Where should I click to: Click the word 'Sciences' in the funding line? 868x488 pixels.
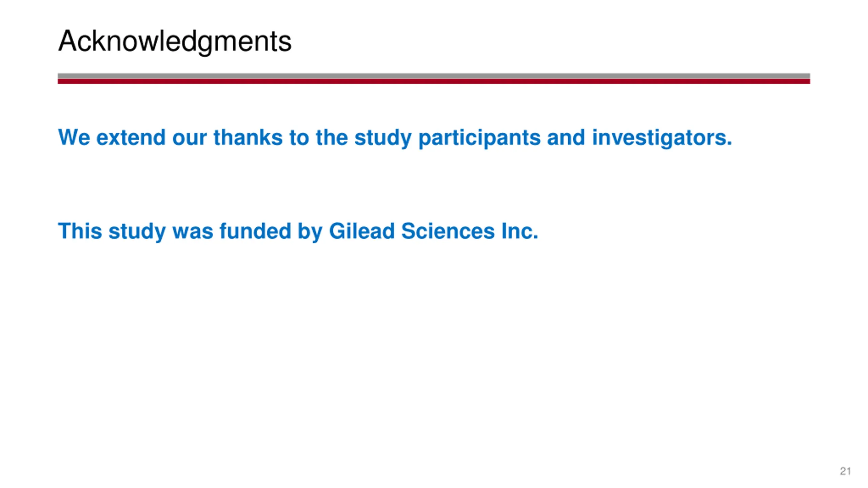coord(448,231)
